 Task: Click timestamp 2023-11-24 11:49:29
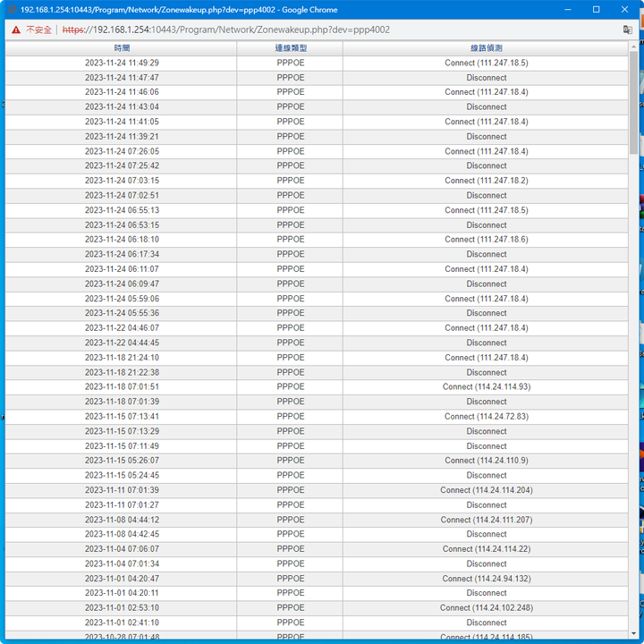[122, 63]
